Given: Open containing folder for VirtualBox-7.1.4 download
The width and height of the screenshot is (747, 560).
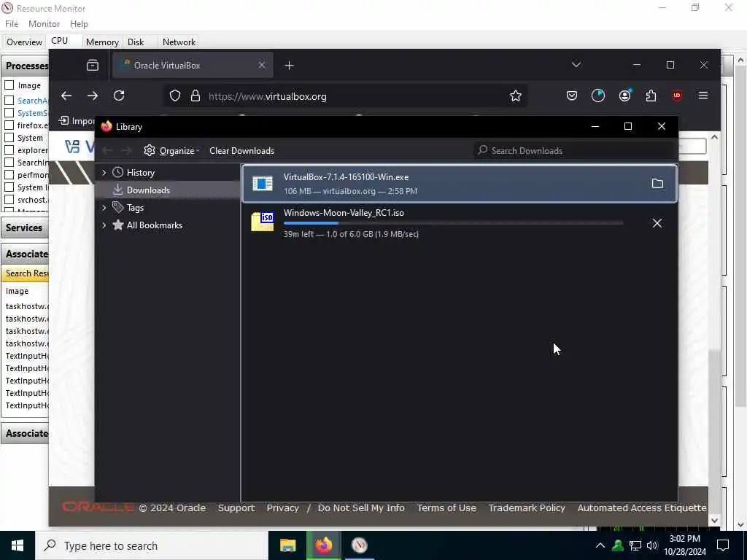Looking at the screenshot, I should tap(657, 183).
